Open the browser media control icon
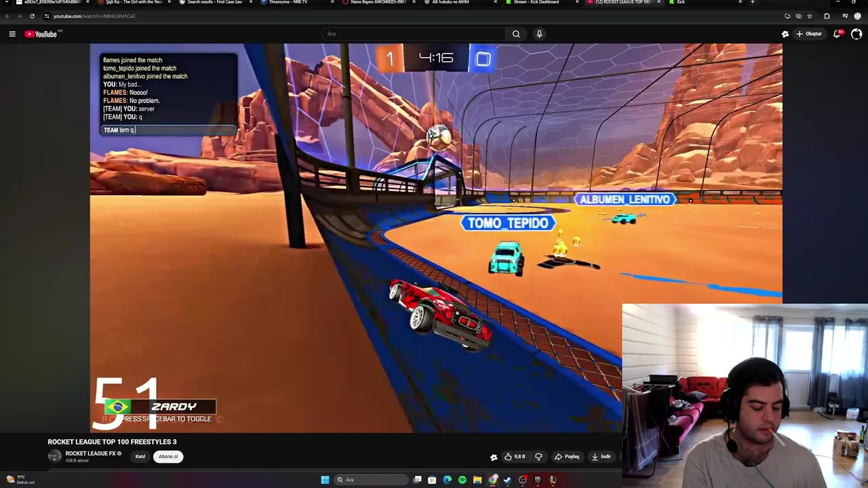Viewport: 868px width, 488px height. (844, 16)
